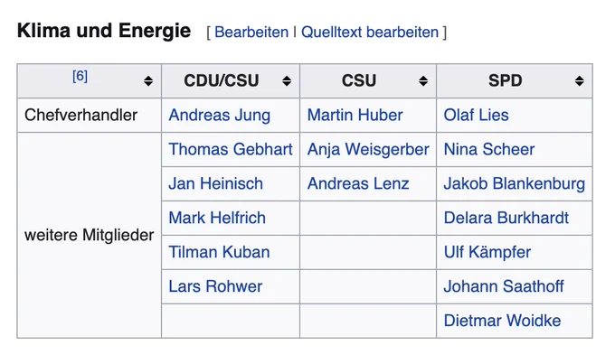Go to Tilman Kuban's page
The width and height of the screenshot is (615, 364).
pos(219,252)
